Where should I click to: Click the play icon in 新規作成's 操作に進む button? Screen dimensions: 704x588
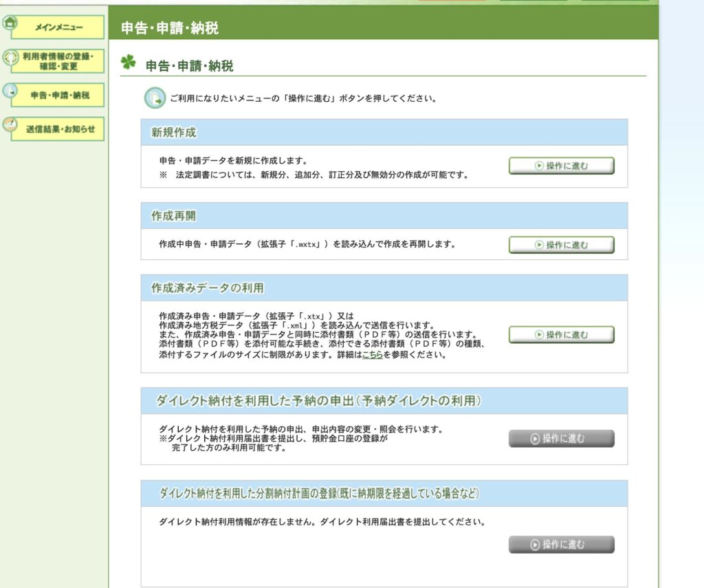[x=539, y=166]
